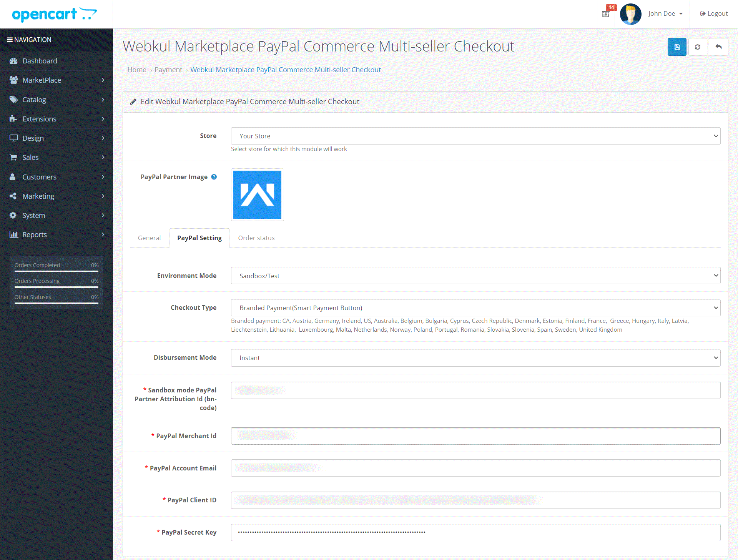738x560 pixels.
Task: Open Dashboard in navigation
Action: (57, 61)
